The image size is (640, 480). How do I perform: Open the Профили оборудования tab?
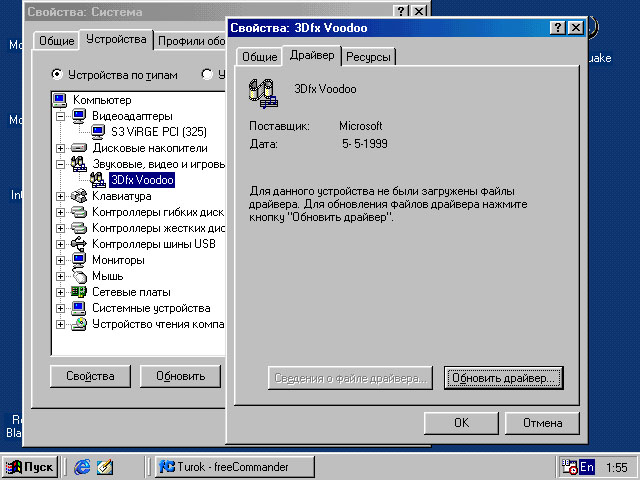tap(190, 41)
